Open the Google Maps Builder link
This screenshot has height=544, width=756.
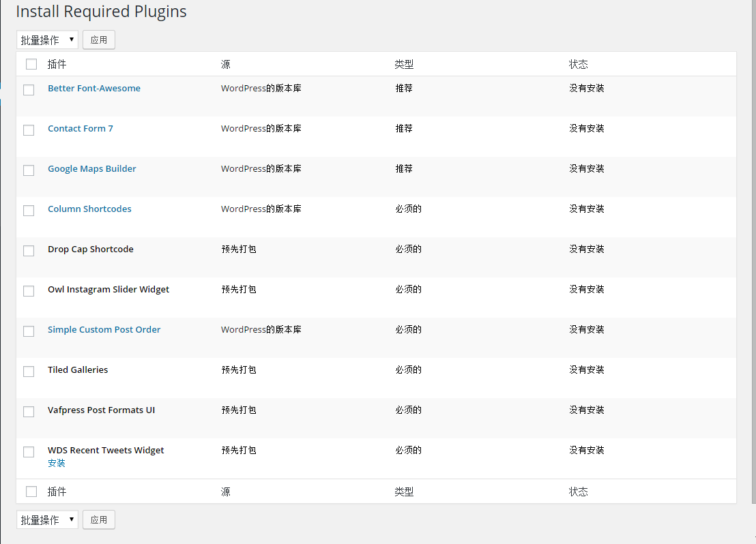click(x=92, y=168)
